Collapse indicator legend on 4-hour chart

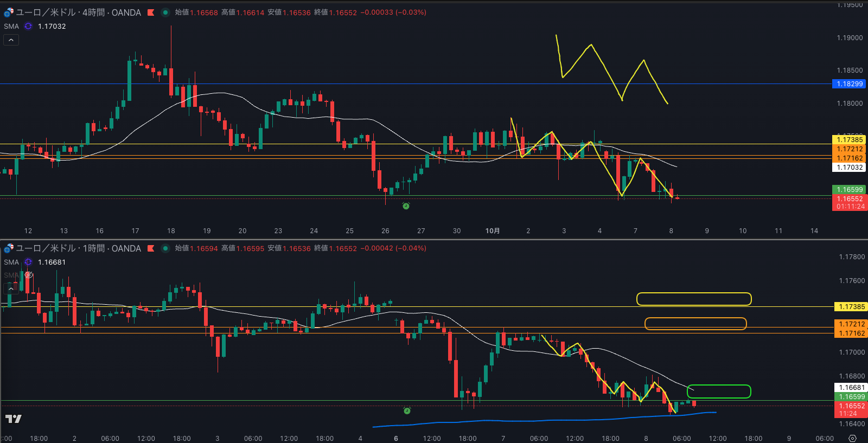coord(11,40)
